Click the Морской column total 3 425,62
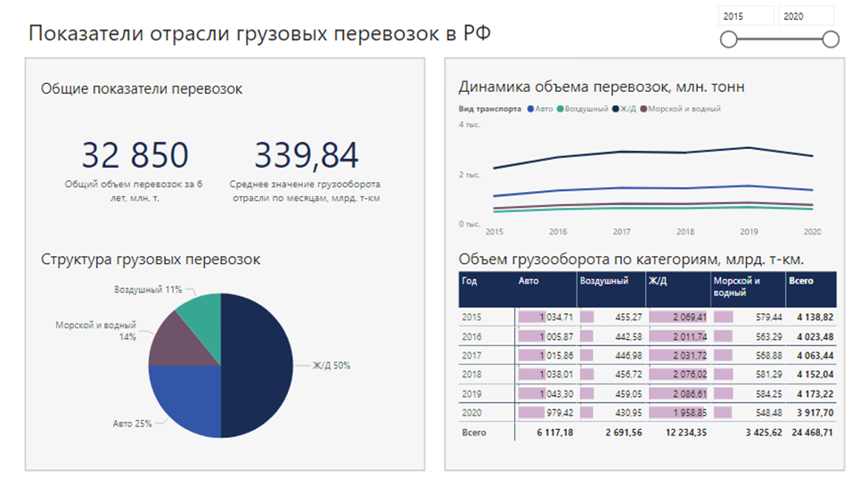868x487 pixels. 764,433
